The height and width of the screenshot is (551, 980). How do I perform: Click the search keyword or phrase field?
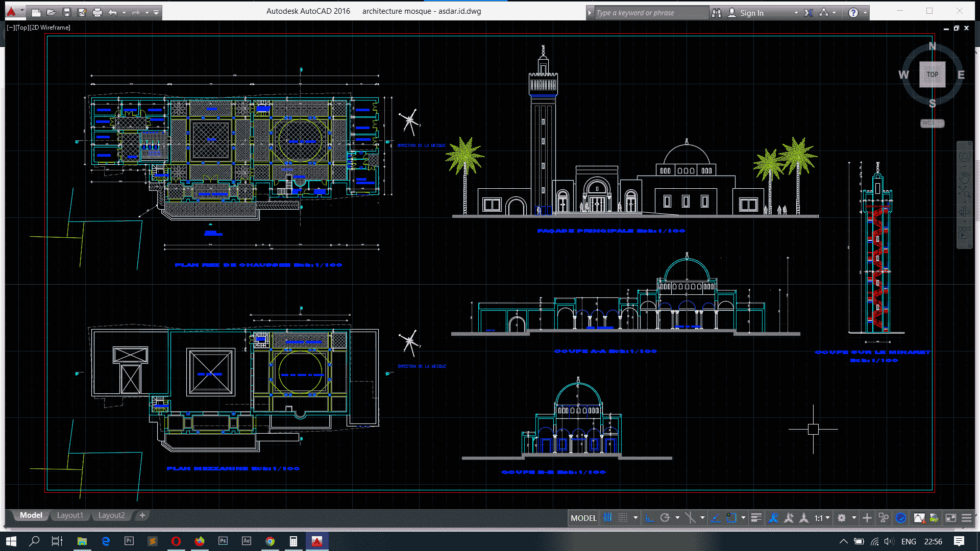coord(652,13)
